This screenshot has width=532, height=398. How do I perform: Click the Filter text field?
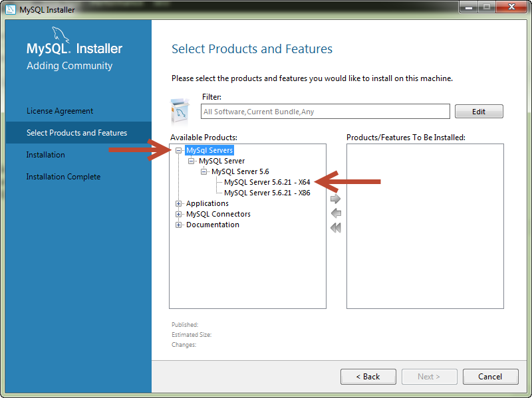(x=325, y=112)
